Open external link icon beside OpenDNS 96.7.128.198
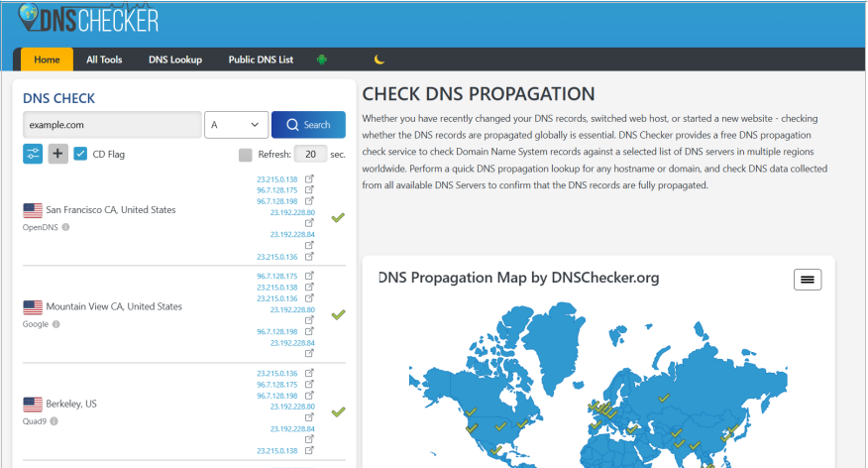The image size is (868, 468). (x=309, y=201)
